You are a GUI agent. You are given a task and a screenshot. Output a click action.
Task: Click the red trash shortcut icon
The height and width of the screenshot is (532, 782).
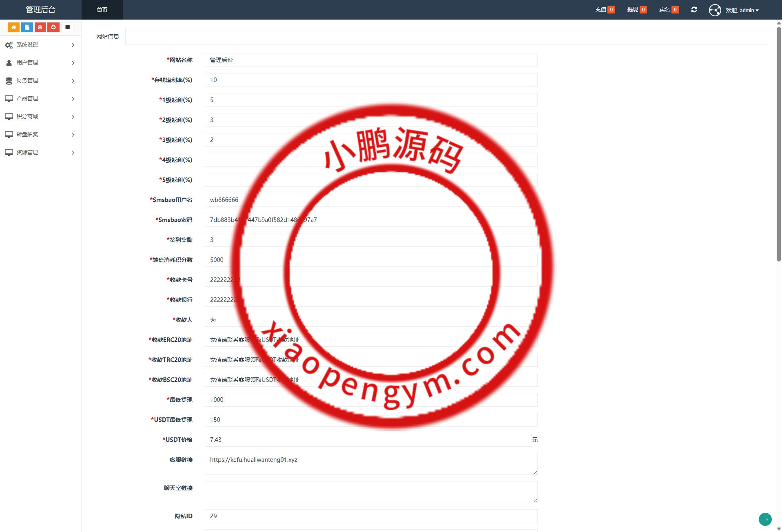coord(40,27)
